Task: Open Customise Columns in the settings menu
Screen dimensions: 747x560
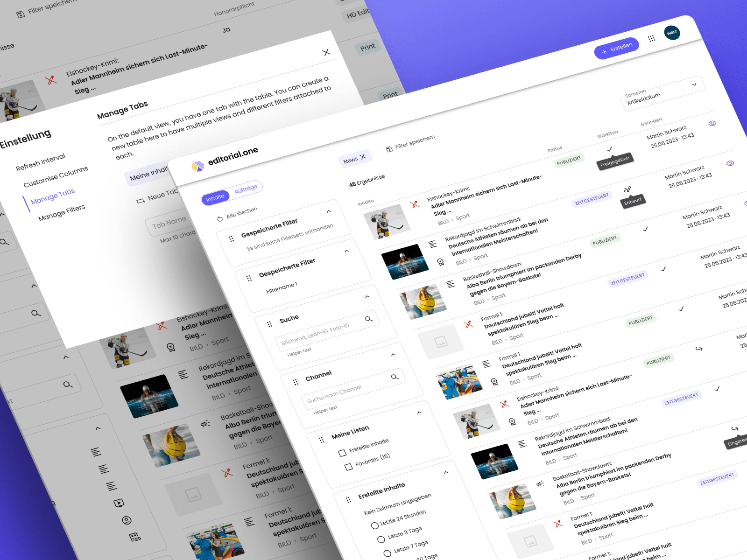Action: (56, 176)
